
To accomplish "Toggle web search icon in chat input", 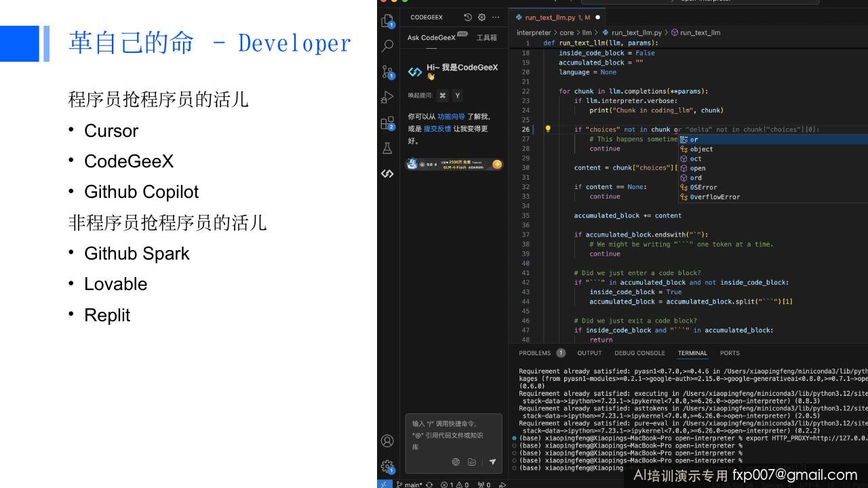I will tap(456, 462).
